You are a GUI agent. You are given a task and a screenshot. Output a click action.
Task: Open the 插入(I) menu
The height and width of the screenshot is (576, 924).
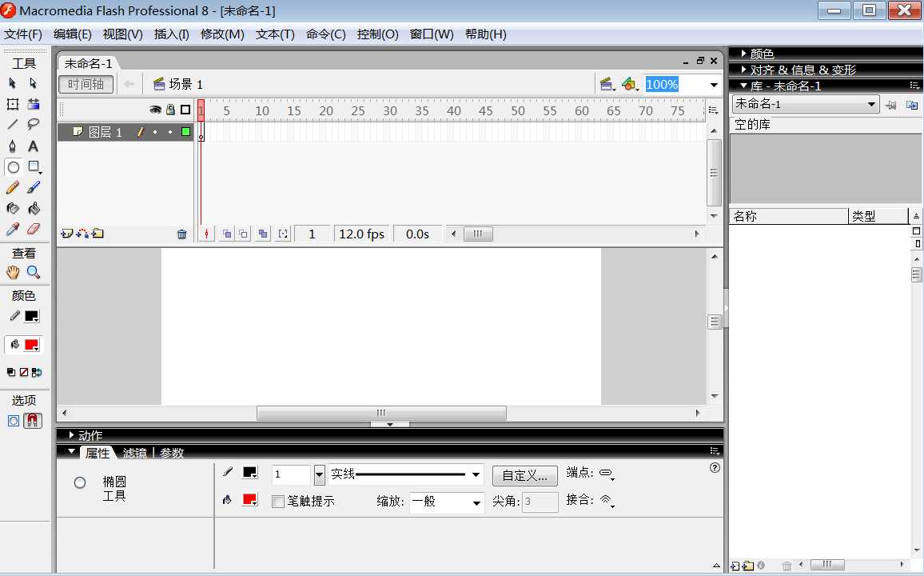click(172, 34)
